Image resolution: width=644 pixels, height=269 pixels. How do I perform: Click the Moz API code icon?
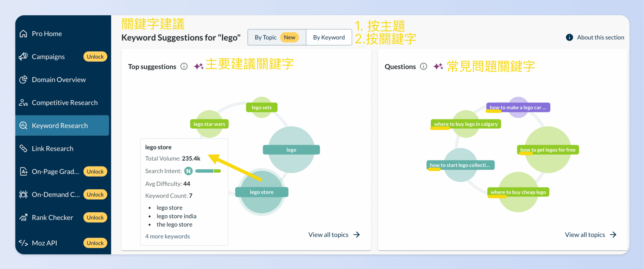(x=23, y=243)
